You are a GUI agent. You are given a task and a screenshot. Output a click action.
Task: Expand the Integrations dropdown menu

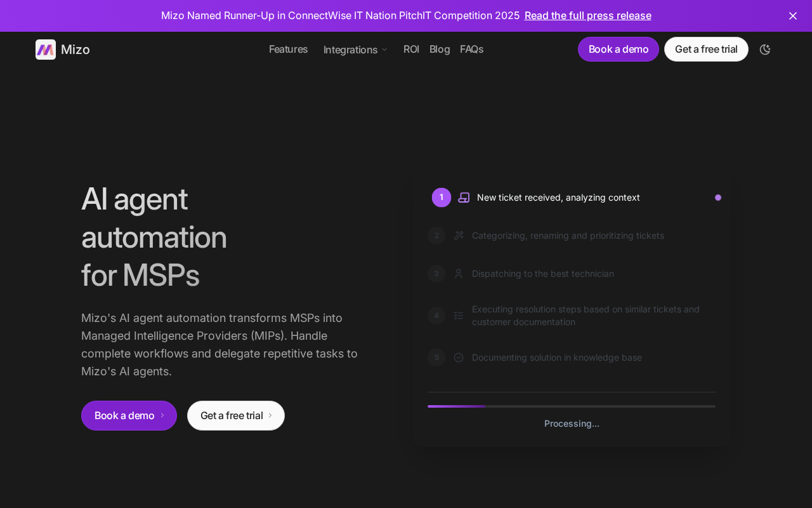[355, 50]
